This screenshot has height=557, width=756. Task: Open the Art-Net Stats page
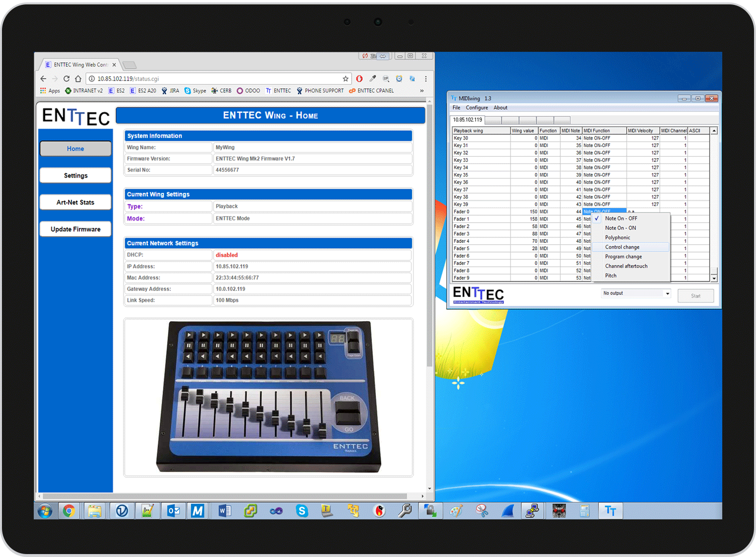(75, 202)
